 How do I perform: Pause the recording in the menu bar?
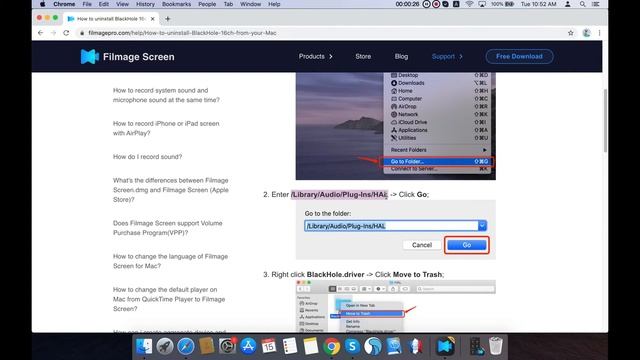coord(426,4)
